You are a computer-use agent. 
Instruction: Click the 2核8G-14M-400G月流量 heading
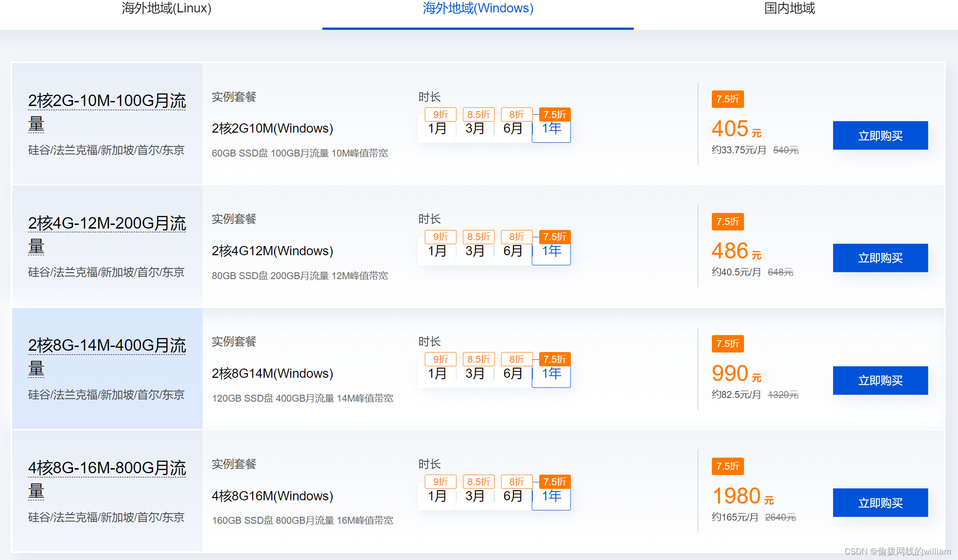(107, 346)
